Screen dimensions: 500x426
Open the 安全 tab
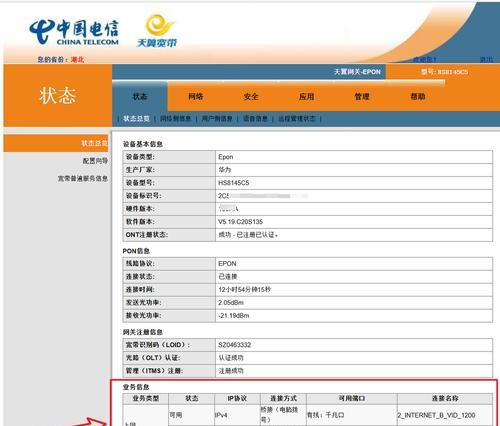[251, 97]
